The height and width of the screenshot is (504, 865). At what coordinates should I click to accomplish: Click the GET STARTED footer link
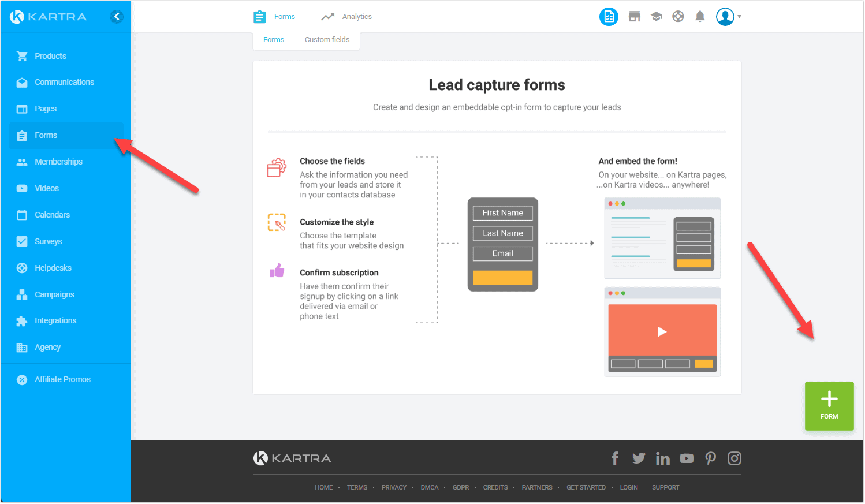[x=586, y=488]
